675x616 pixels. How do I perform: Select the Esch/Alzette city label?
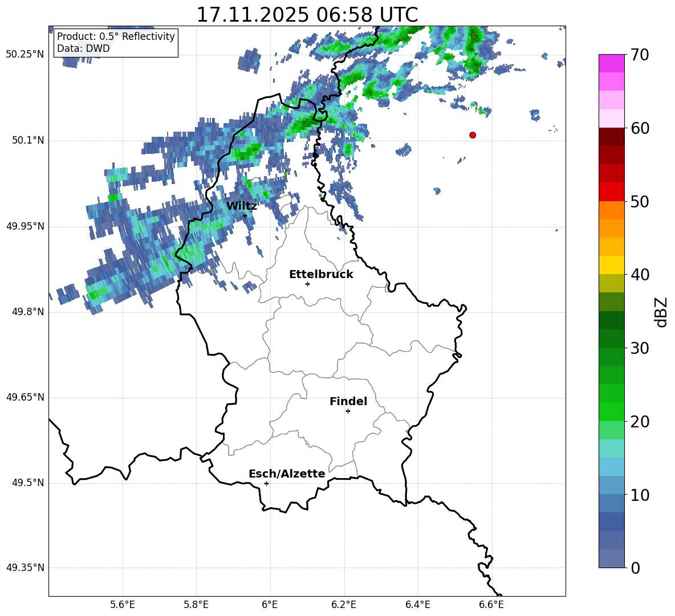287,474
